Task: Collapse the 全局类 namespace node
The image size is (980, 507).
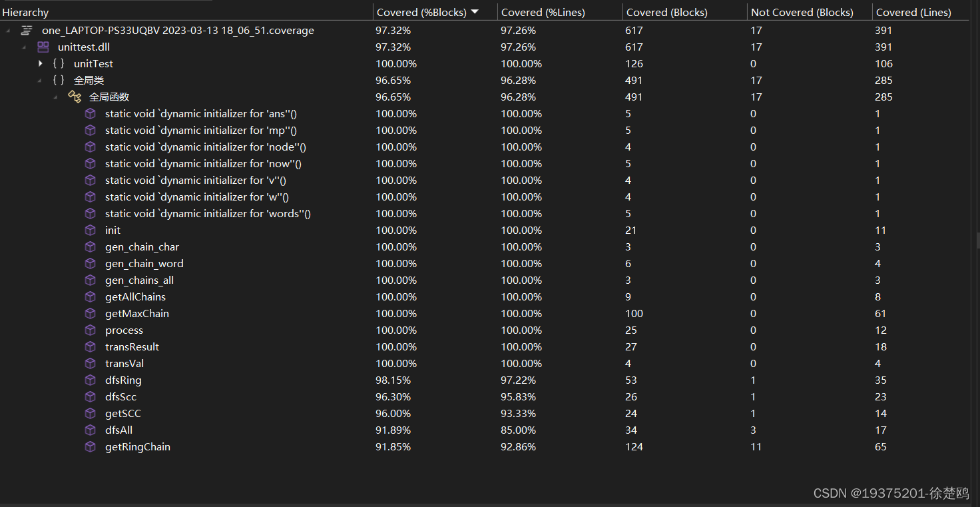Action: point(41,81)
